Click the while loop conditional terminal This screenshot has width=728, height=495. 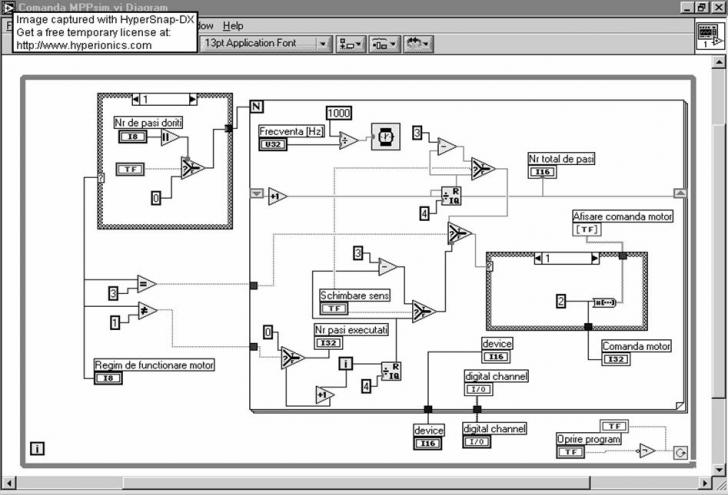coord(679,452)
